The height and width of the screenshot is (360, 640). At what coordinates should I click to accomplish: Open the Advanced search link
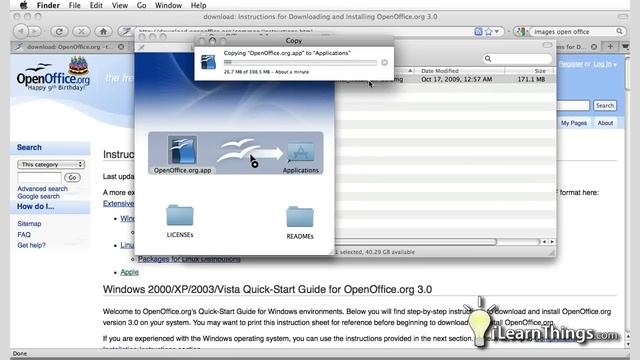click(x=42, y=189)
